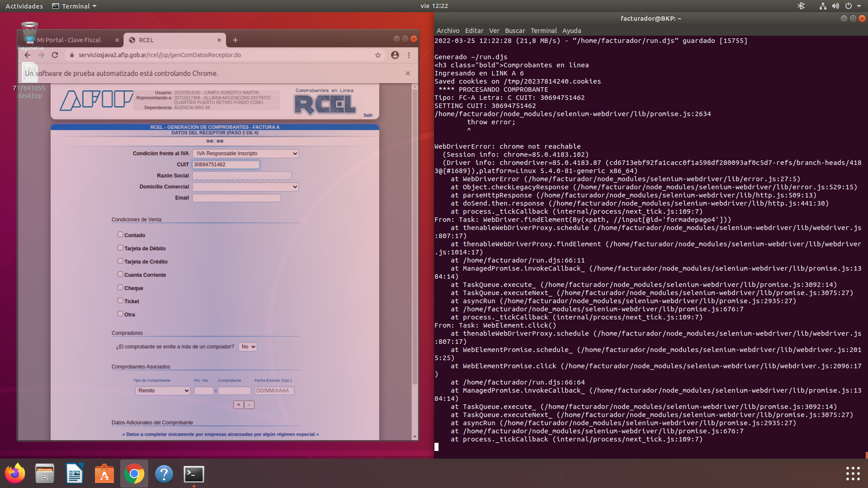Open the Chrome three-dot menu
868x488 pixels.
pyautogui.click(x=409, y=55)
